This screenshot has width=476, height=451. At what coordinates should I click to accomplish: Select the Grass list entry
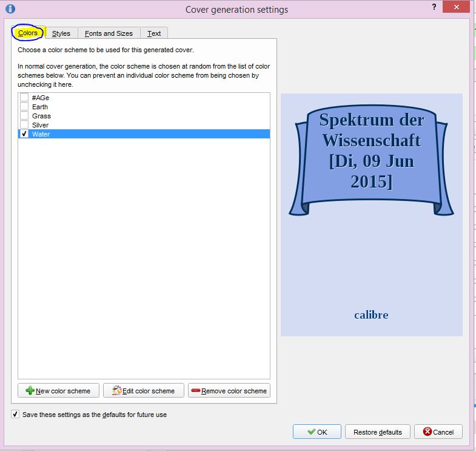(144, 116)
